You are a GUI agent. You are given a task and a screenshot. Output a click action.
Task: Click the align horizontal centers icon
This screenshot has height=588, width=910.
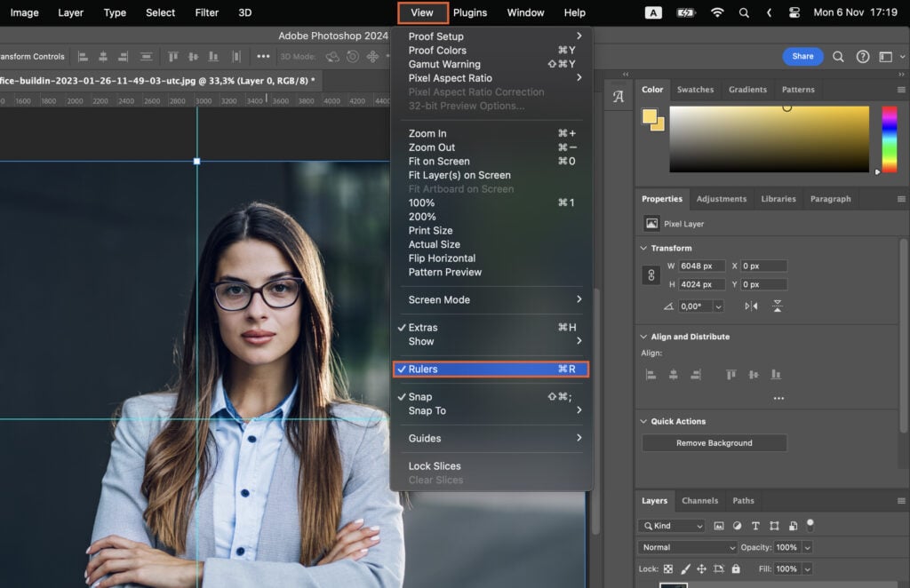pos(672,376)
